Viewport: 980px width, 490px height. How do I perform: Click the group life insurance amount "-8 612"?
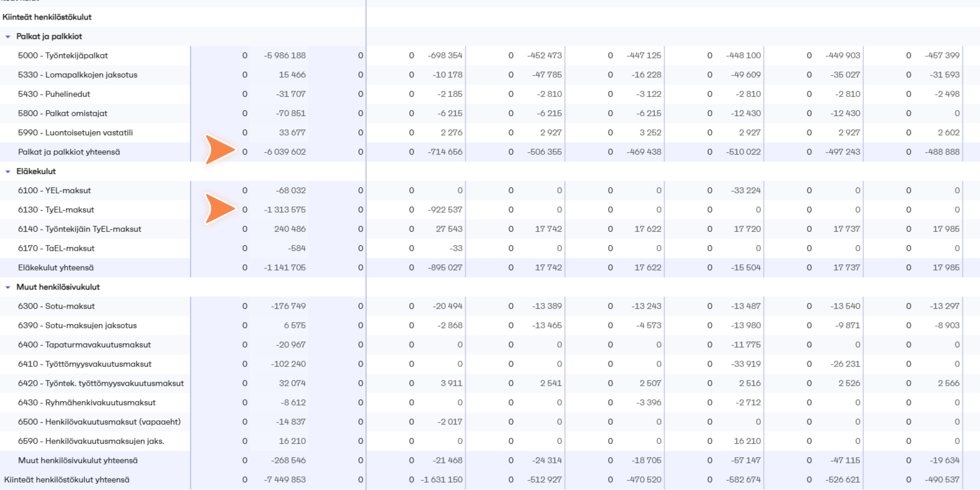pos(293,403)
